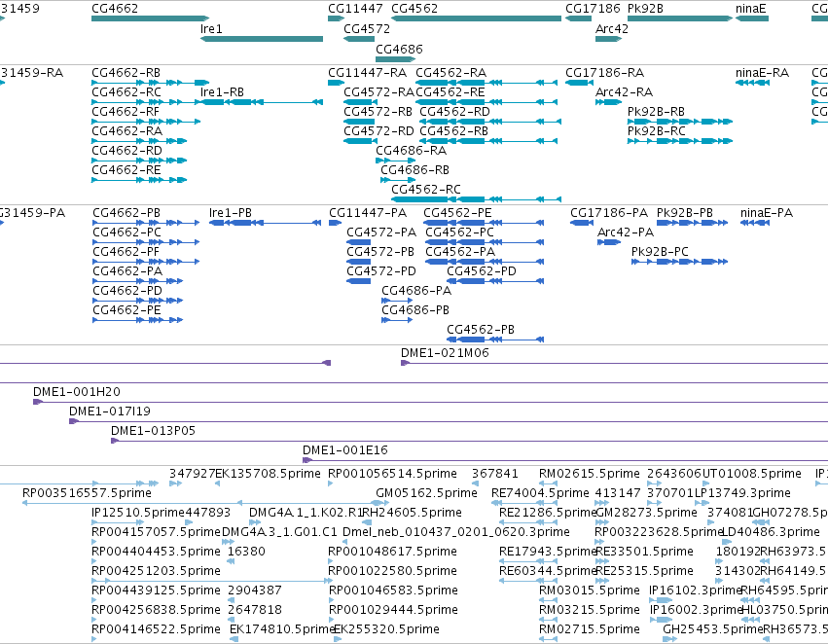
Task: Open protein Arc42-PA
Action: [626, 233]
